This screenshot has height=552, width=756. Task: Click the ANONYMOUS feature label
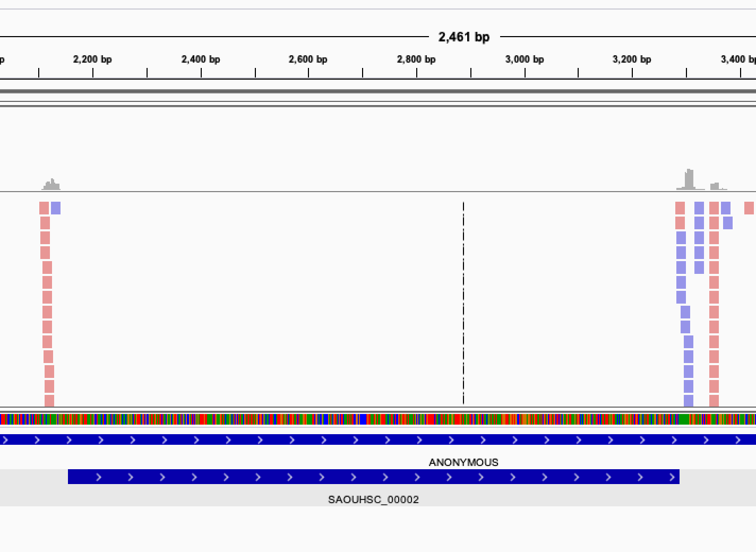[463, 462]
